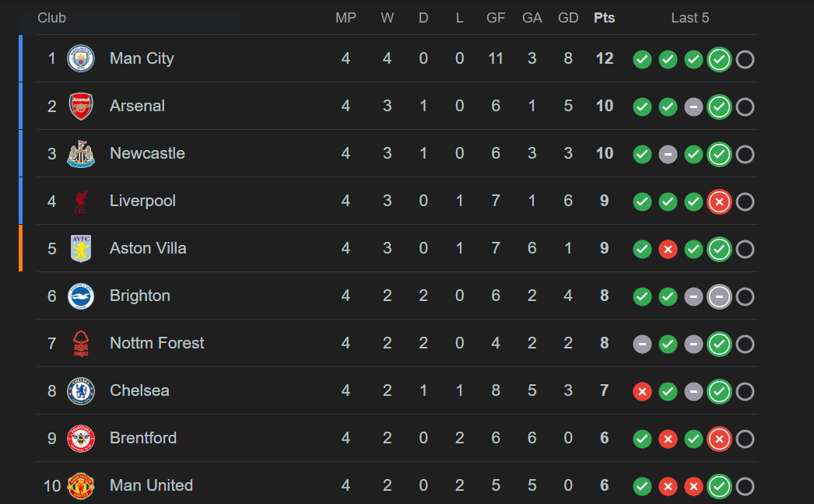Viewport: 814px width, 504px height.
Task: Click the Aston Villa club crest
Action: click(81, 249)
